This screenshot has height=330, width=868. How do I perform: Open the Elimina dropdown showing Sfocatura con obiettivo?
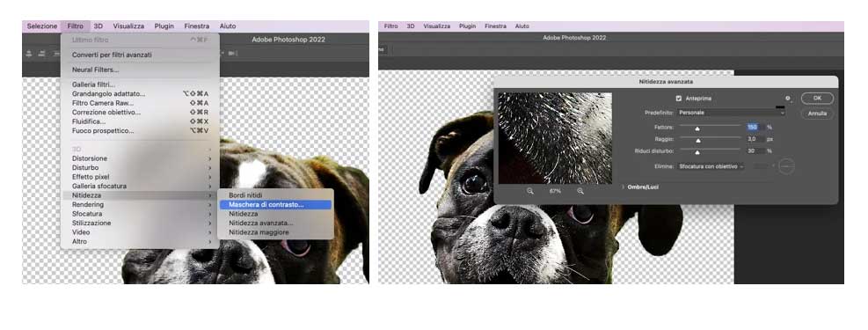(711, 166)
